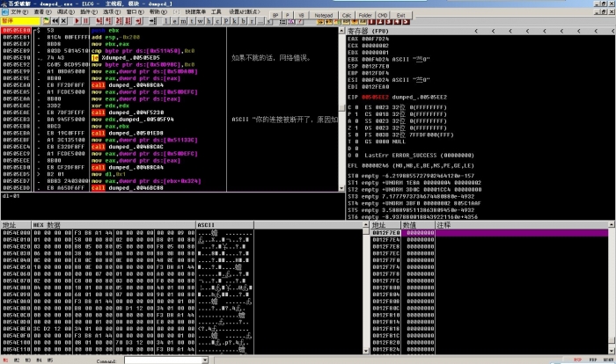
Task: Open the memory map with 'm' button
Action: coord(183,21)
